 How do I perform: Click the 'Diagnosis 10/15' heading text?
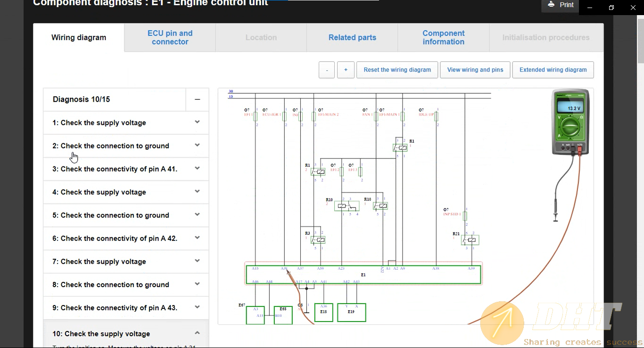[81, 99]
